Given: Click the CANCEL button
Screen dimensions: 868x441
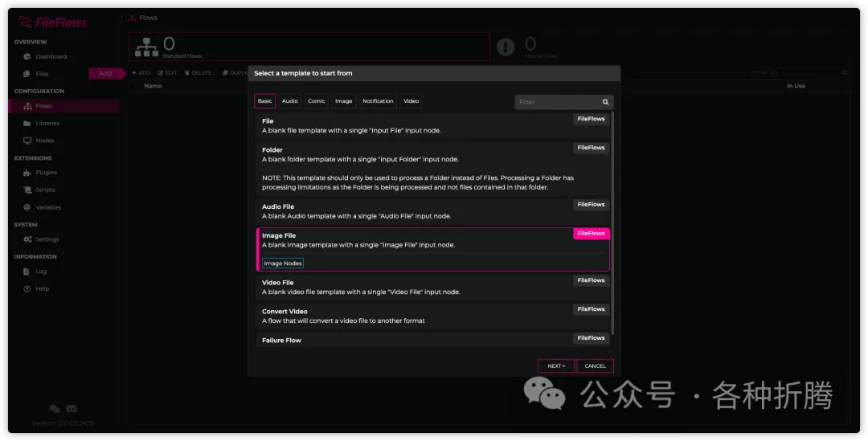Looking at the screenshot, I should pyautogui.click(x=595, y=365).
